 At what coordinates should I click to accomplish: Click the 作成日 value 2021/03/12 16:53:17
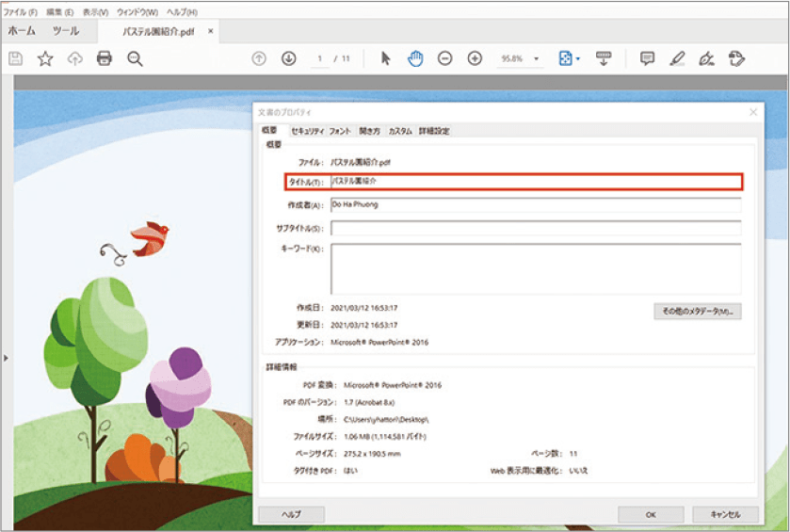tap(363, 308)
